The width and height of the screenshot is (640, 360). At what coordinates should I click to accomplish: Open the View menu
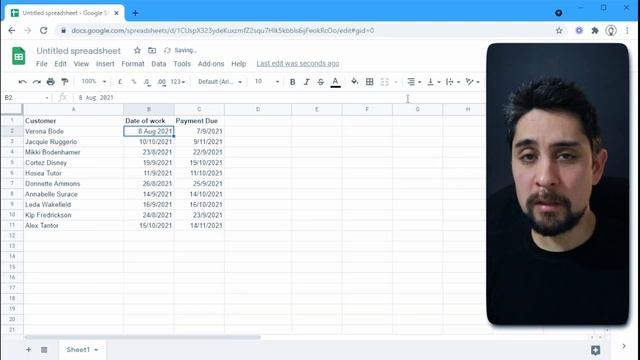pyautogui.click(x=81, y=64)
